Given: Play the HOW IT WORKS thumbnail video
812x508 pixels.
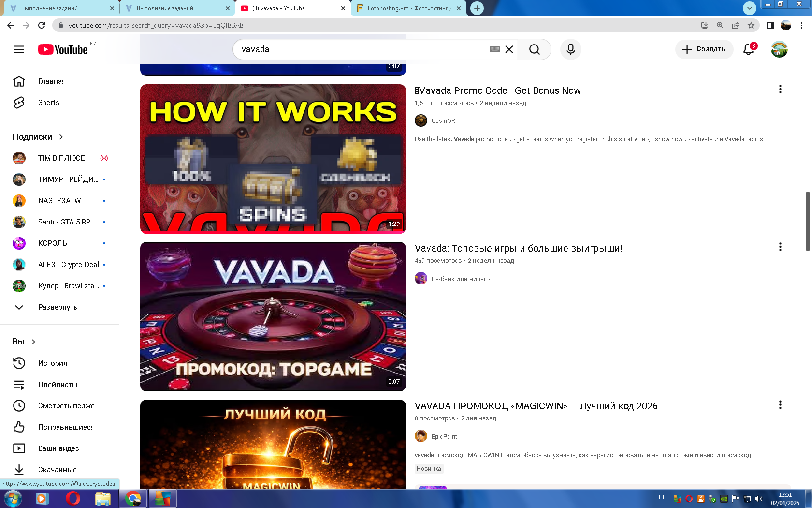Looking at the screenshot, I should pos(273,159).
